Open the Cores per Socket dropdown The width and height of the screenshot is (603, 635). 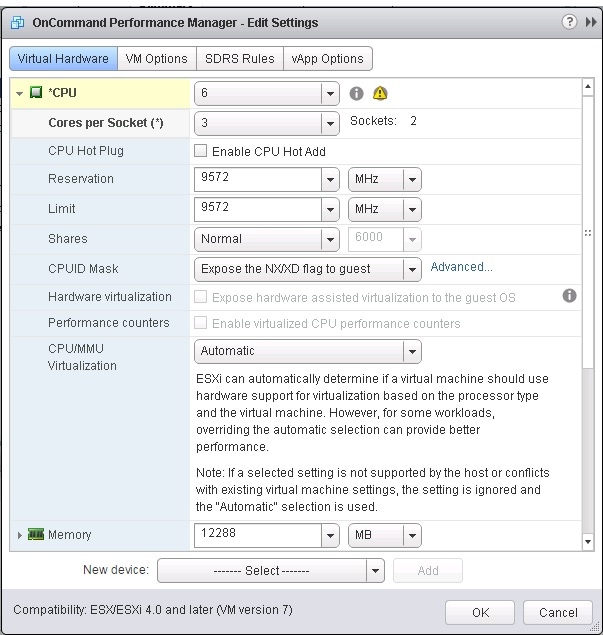[266, 123]
